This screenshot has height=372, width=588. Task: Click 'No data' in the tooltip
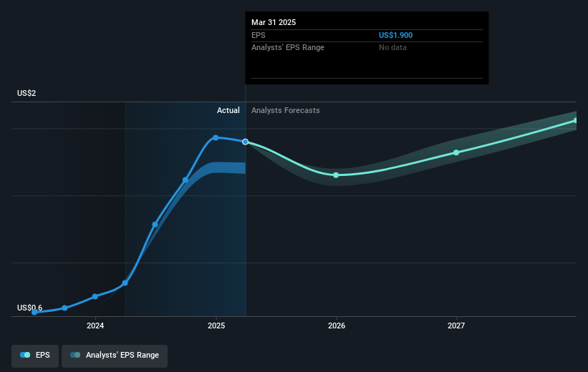click(392, 48)
